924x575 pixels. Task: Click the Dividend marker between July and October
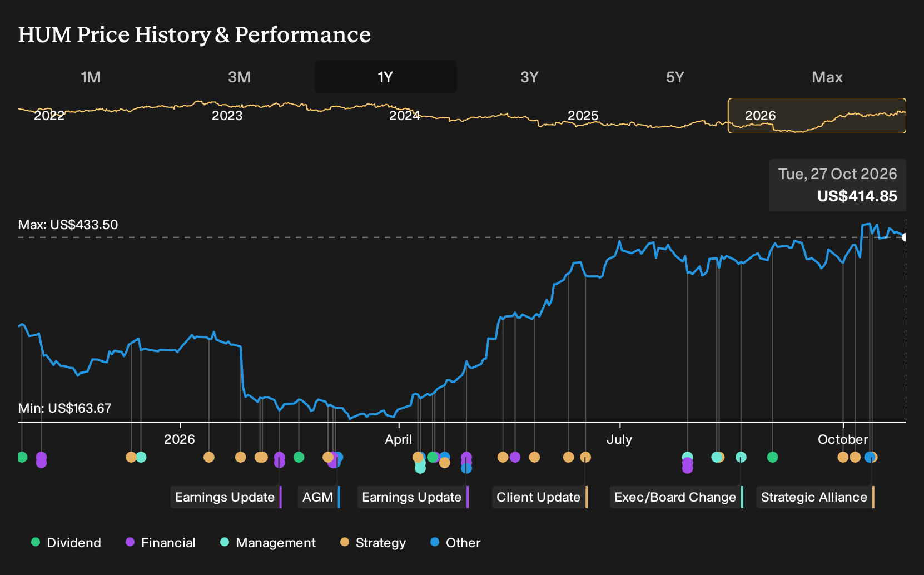(x=772, y=457)
